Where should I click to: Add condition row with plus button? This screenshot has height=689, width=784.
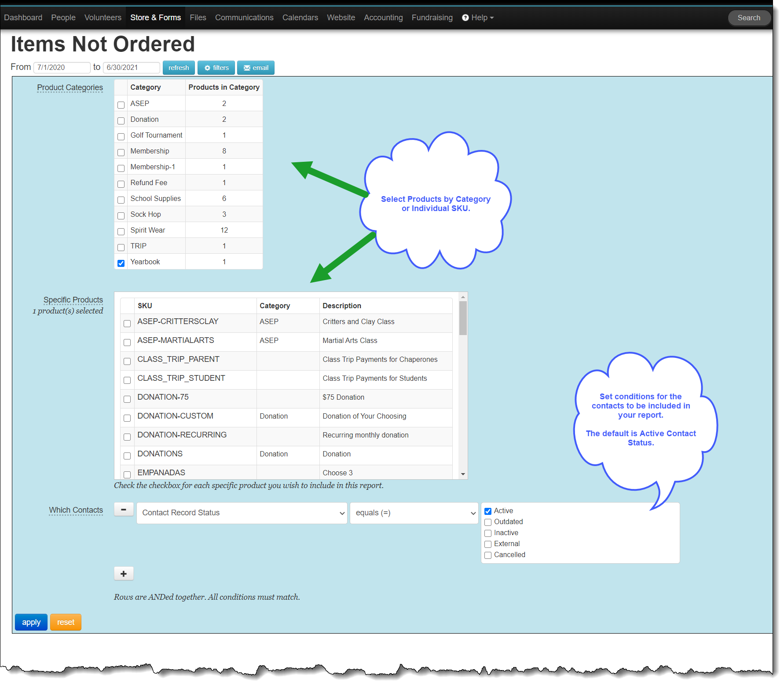click(124, 573)
